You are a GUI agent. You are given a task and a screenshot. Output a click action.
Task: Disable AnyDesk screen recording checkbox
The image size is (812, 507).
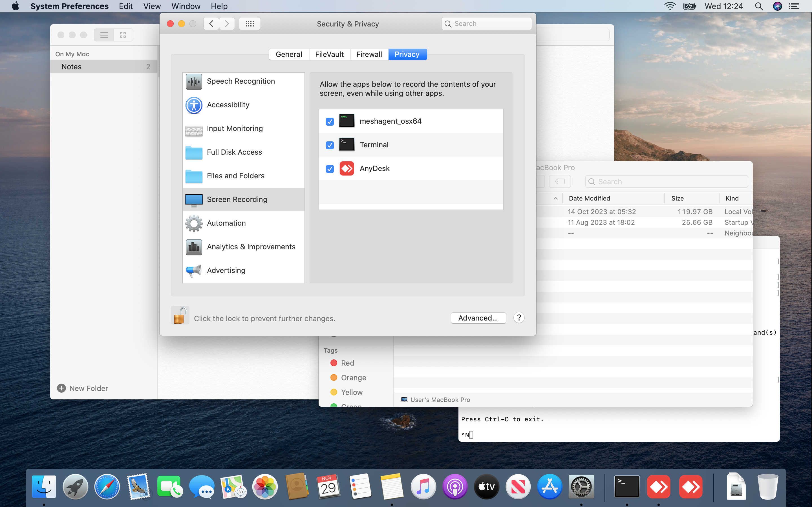pyautogui.click(x=330, y=169)
